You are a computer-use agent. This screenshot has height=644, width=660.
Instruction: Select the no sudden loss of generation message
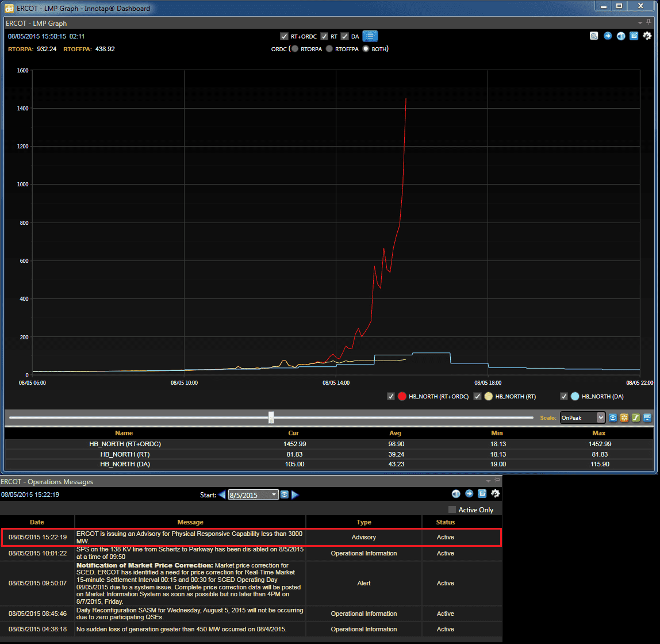[x=251, y=629]
